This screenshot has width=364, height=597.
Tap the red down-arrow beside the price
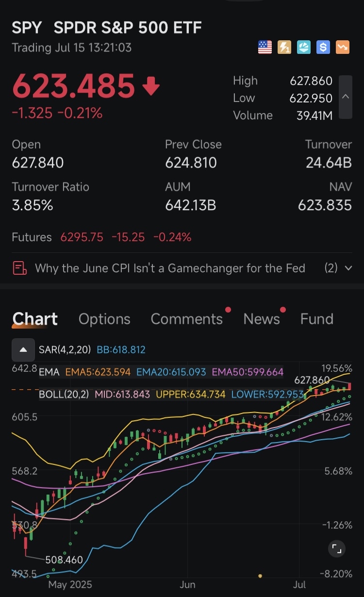(x=151, y=87)
